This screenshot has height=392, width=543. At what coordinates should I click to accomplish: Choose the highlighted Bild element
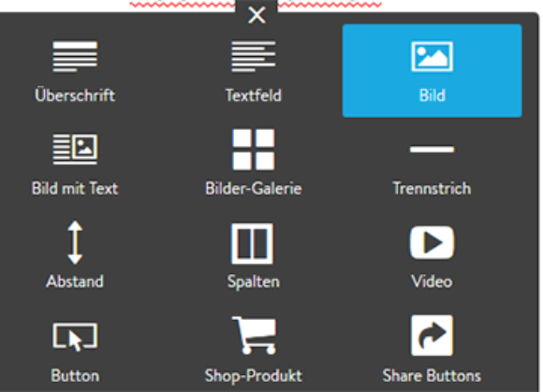pos(432,70)
